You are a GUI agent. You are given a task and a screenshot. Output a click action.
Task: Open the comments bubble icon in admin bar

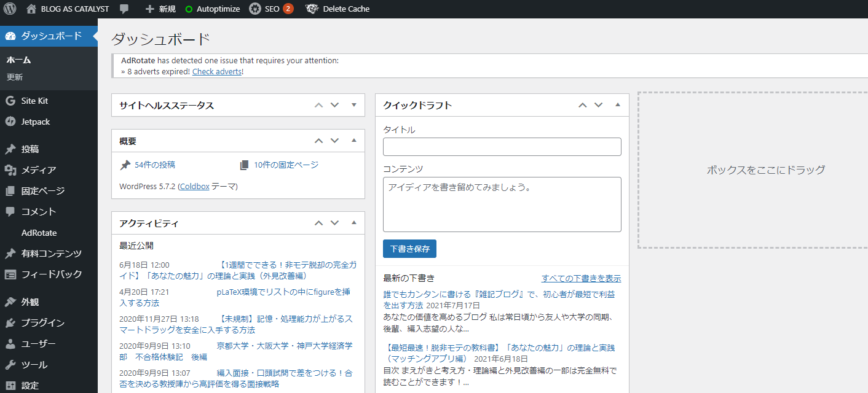[124, 9]
